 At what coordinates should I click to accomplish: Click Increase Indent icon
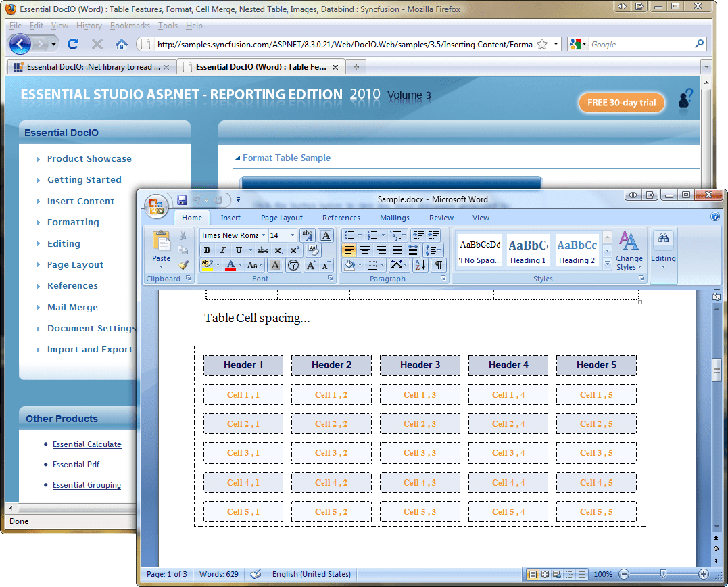(434, 235)
